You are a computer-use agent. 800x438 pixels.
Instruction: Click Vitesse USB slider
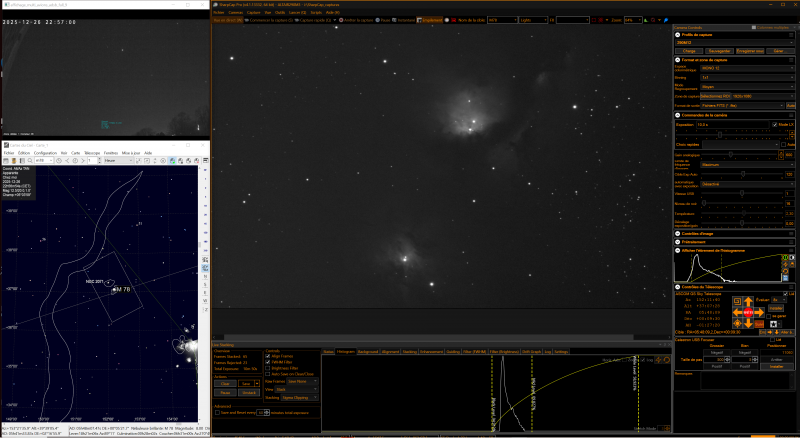tap(742, 193)
